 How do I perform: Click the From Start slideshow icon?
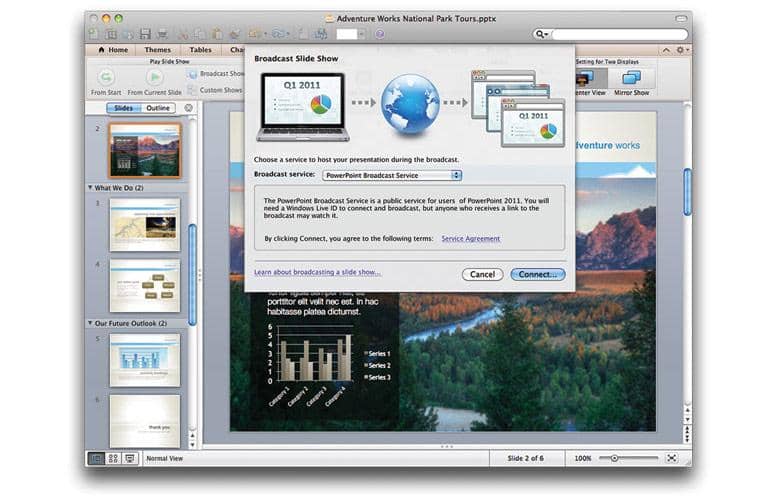106,77
